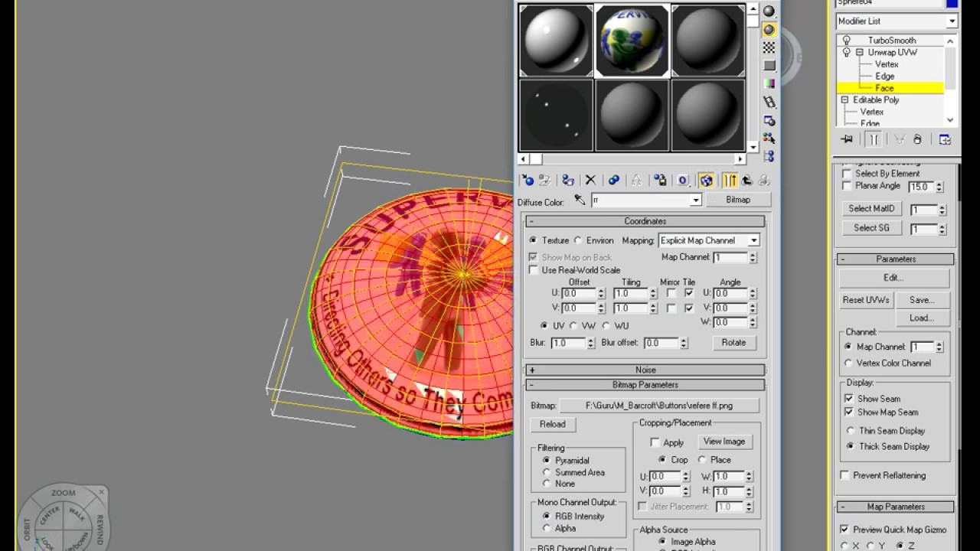
Task: Click the Edit... button in Parameters
Action: click(893, 278)
